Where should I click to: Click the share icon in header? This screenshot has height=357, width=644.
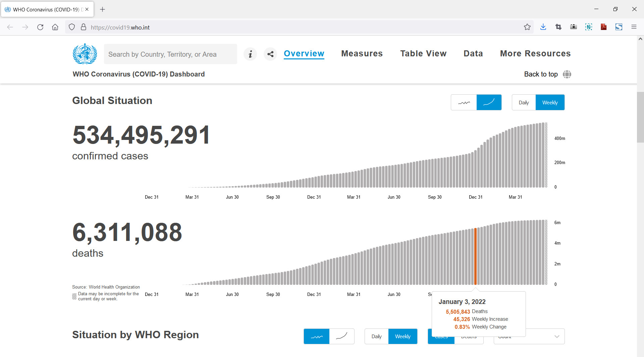270,54
